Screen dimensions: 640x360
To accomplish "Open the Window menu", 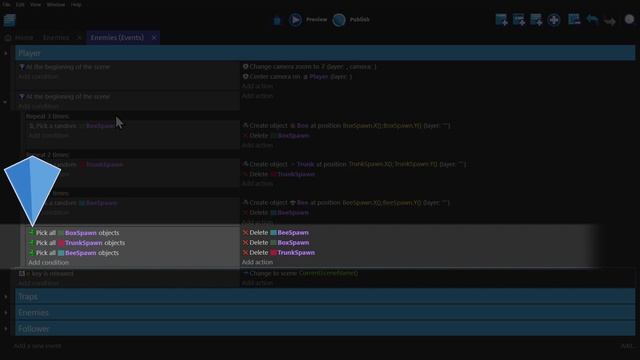I will coord(56,4).
